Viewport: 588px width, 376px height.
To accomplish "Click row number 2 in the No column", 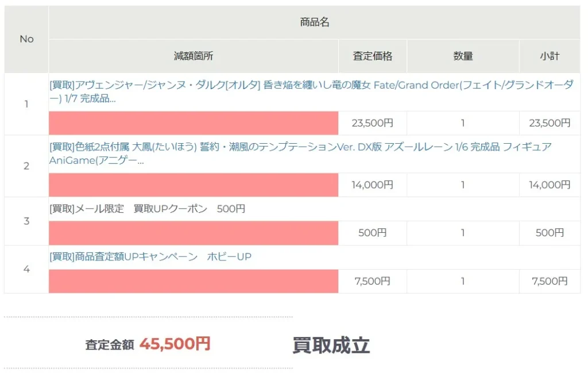I will tap(26, 166).
